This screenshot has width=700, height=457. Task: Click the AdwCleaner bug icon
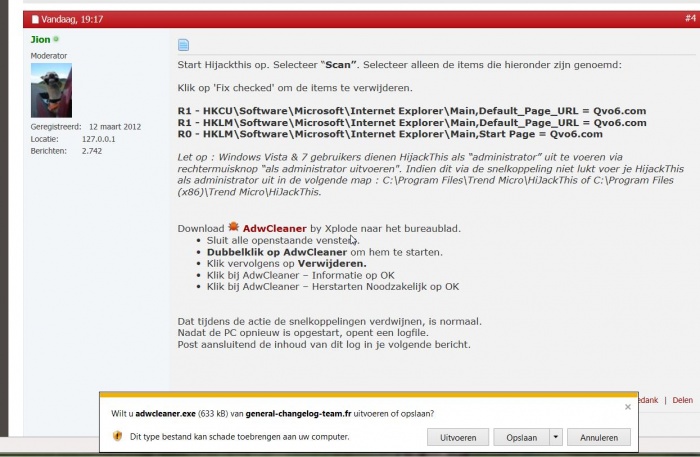point(233,227)
